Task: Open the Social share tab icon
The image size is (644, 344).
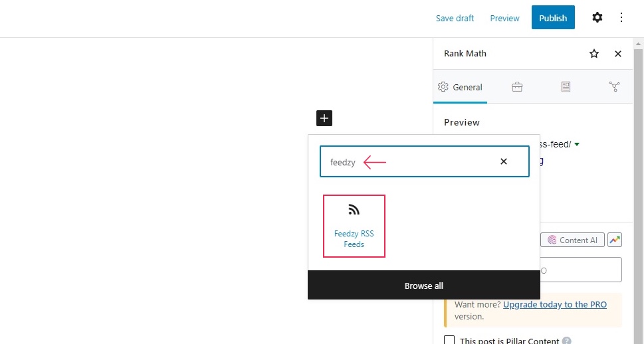Action: pyautogui.click(x=614, y=86)
